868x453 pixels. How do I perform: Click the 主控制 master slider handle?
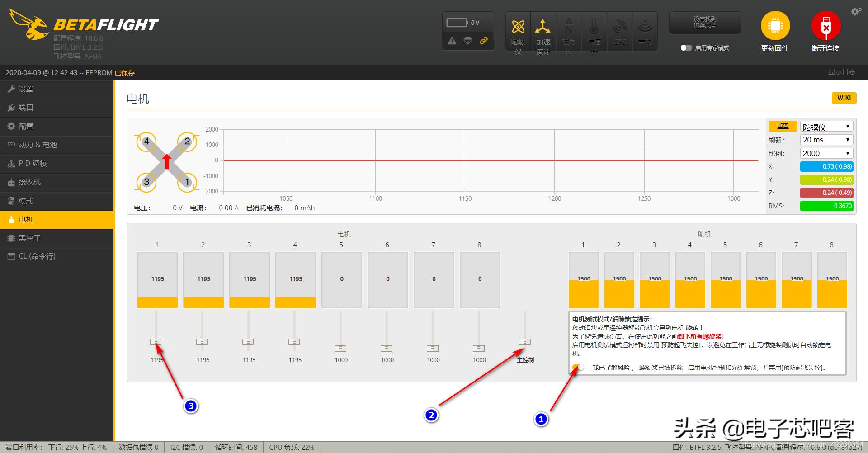click(525, 342)
